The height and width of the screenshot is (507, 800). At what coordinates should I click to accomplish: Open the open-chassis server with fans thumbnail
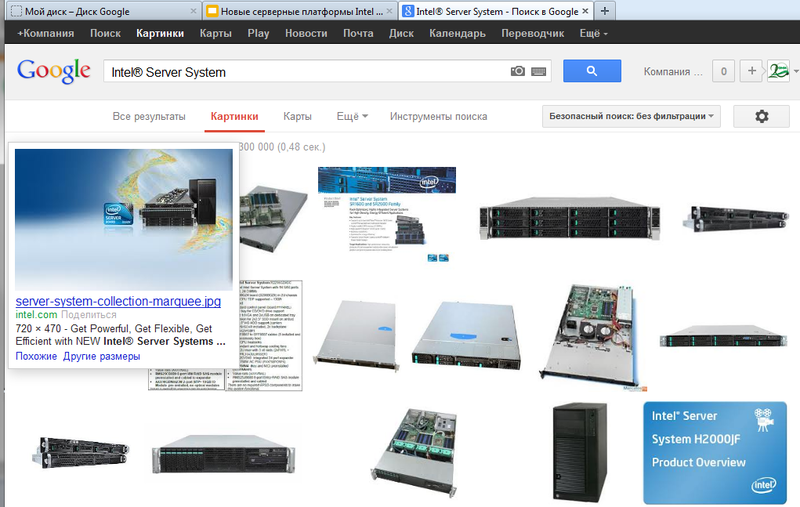pos(592,337)
